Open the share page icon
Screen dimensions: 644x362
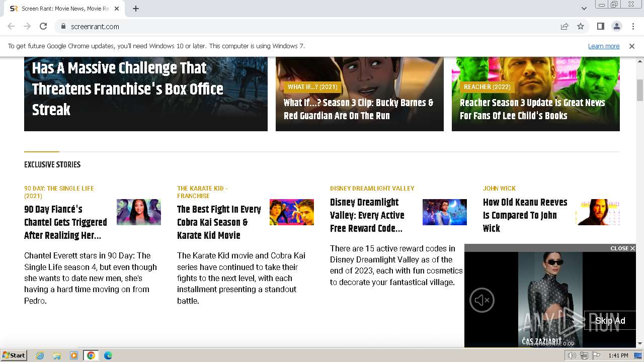[565, 26]
